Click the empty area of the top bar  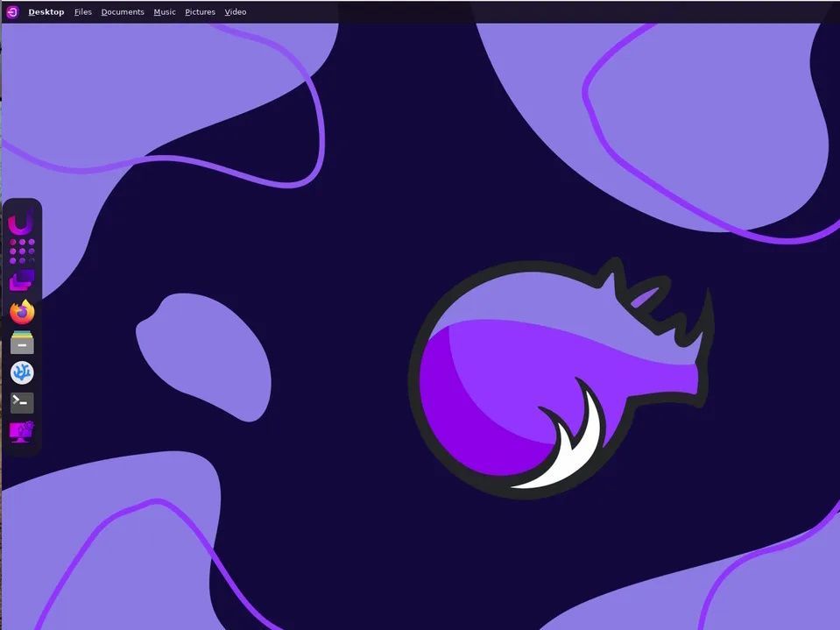pos(526,12)
